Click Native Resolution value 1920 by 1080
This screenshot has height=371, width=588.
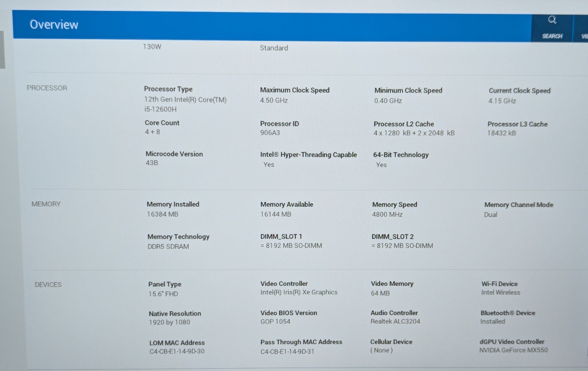[x=169, y=322]
